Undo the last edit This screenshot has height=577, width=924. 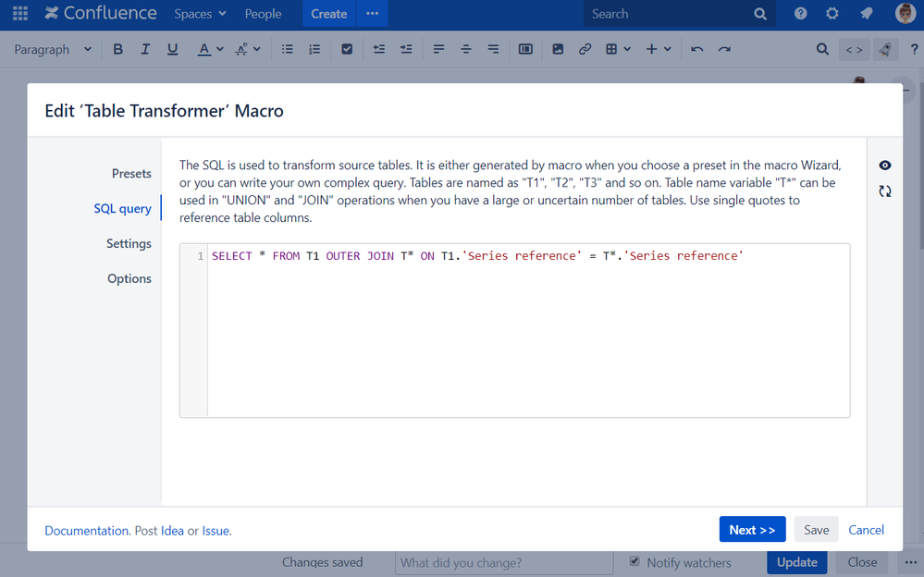pyautogui.click(x=697, y=50)
